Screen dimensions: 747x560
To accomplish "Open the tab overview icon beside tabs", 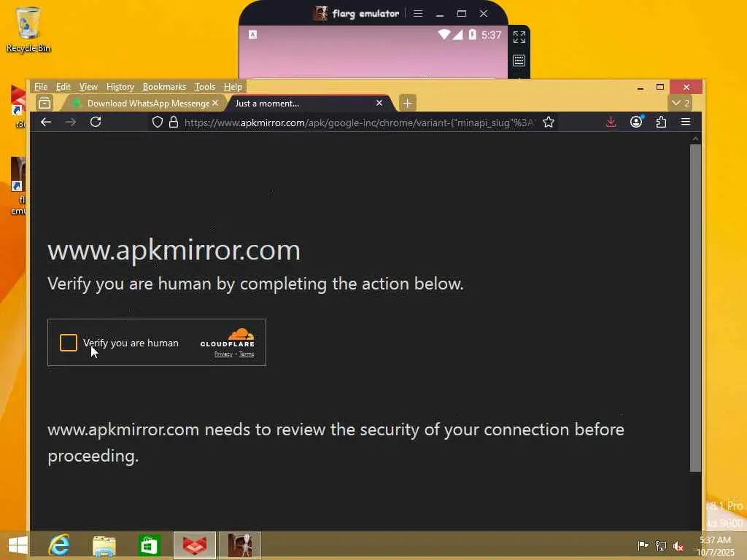I will tap(44, 103).
